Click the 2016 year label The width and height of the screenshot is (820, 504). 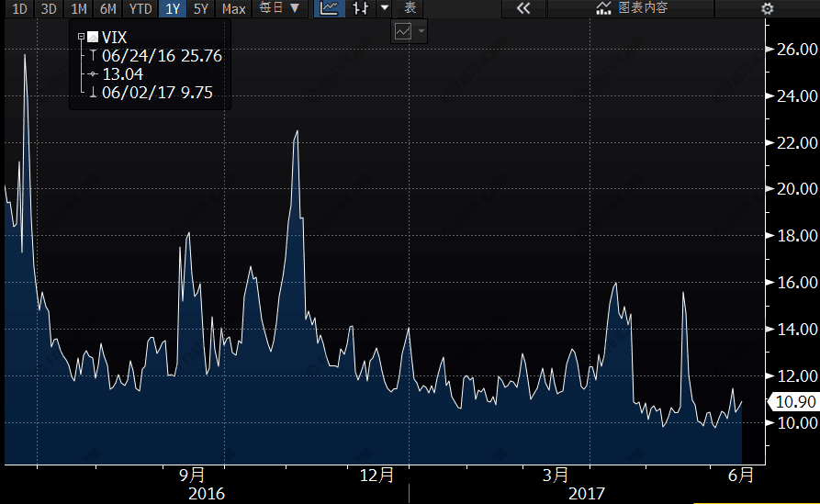point(207,494)
